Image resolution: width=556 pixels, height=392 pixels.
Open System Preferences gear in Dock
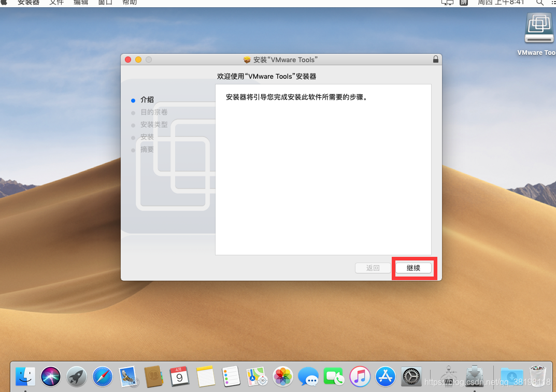click(x=411, y=376)
